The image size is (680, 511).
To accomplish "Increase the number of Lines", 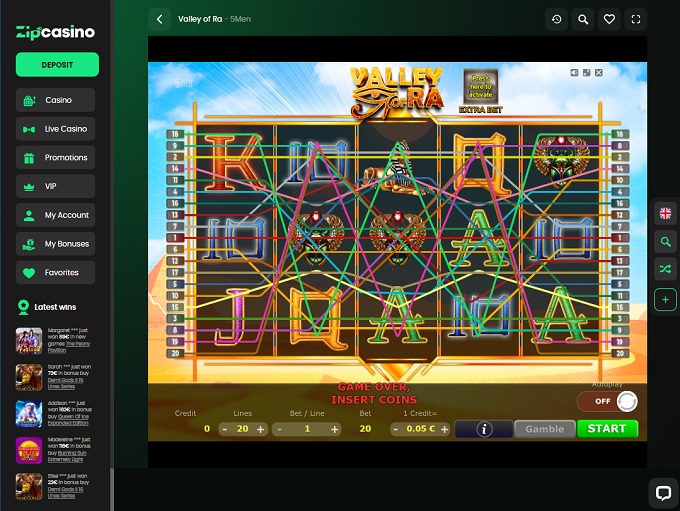I will pyautogui.click(x=261, y=429).
